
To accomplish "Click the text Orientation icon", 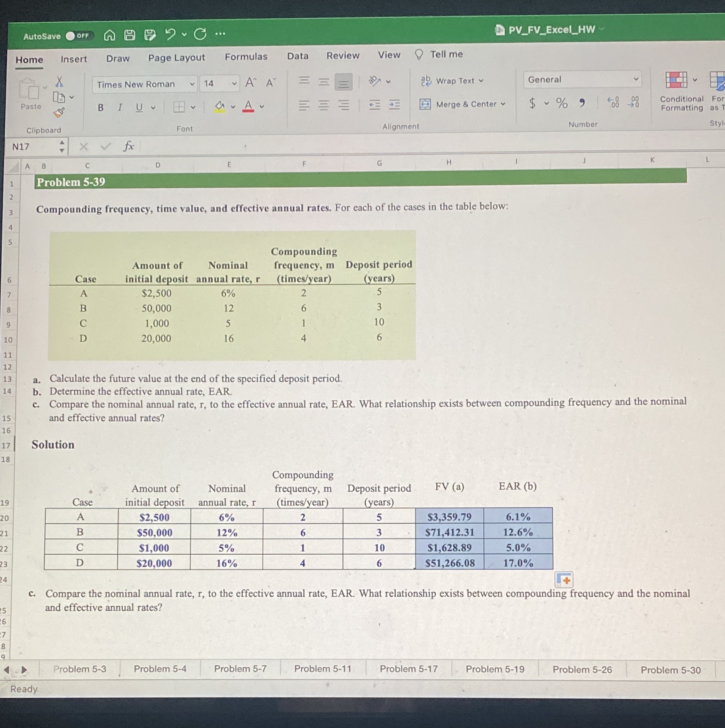I will (375, 80).
